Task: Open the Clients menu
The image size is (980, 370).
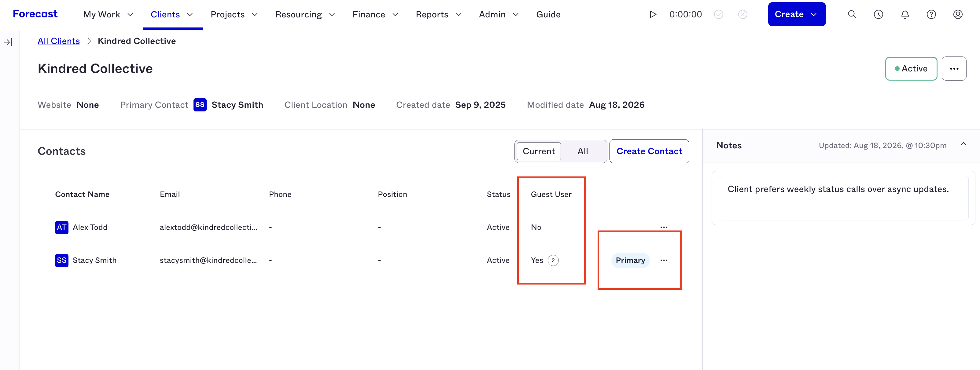Action: [172, 14]
